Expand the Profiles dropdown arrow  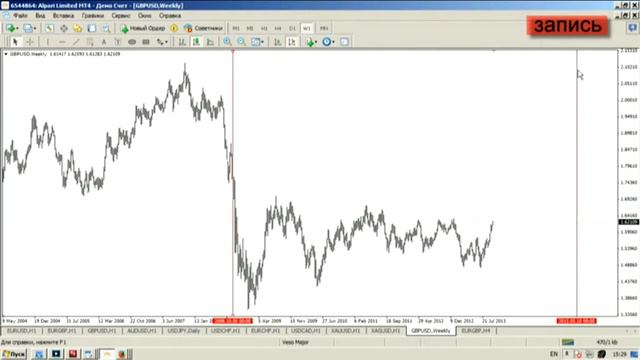pos(35,28)
